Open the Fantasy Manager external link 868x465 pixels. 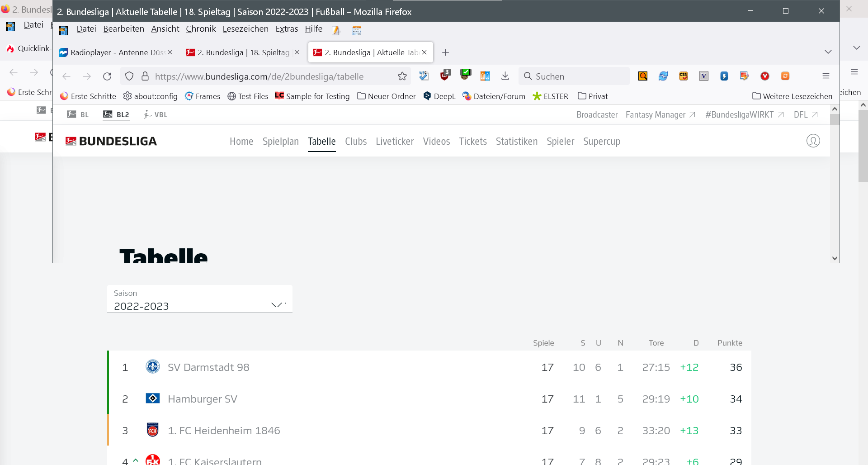pos(660,115)
